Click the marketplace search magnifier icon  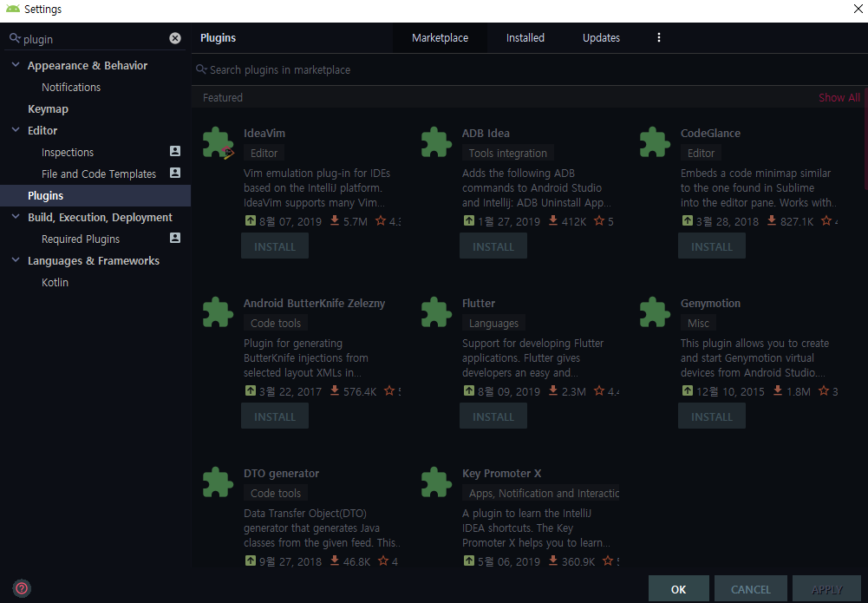coord(201,69)
